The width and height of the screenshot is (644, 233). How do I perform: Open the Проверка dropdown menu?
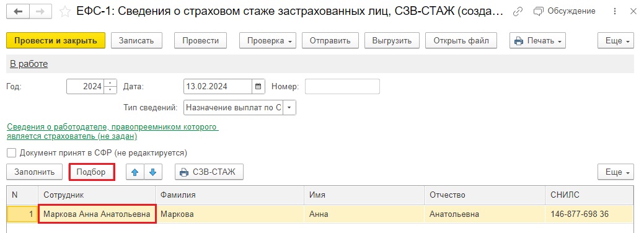[x=268, y=41]
